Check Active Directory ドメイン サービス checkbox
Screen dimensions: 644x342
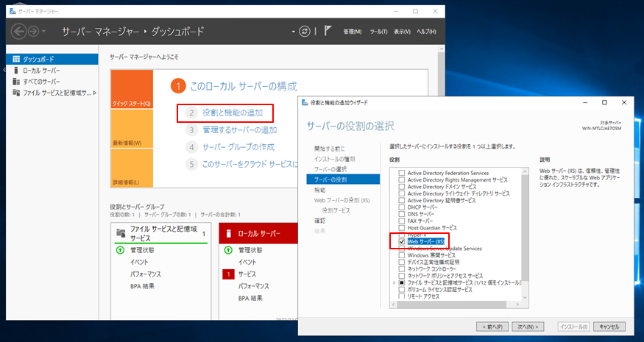pos(402,187)
